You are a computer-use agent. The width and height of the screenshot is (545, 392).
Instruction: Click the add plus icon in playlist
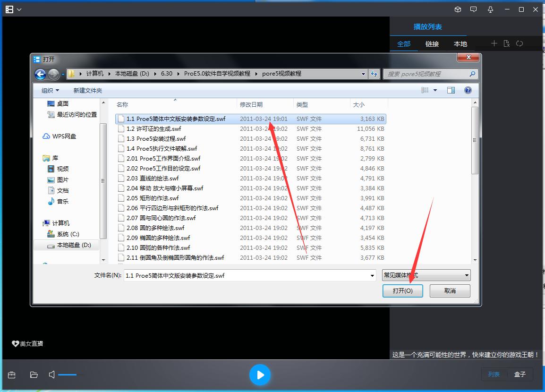[494, 43]
